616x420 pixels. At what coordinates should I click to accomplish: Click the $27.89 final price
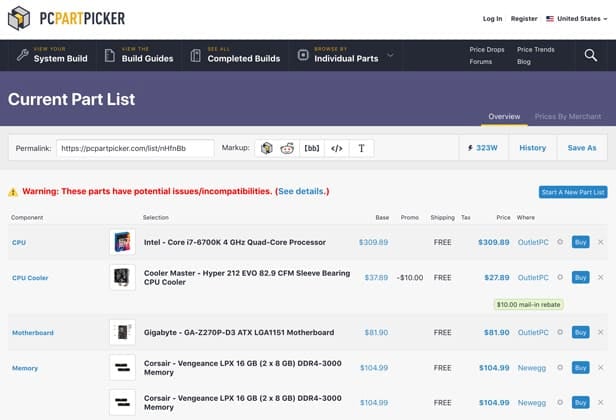click(497, 277)
